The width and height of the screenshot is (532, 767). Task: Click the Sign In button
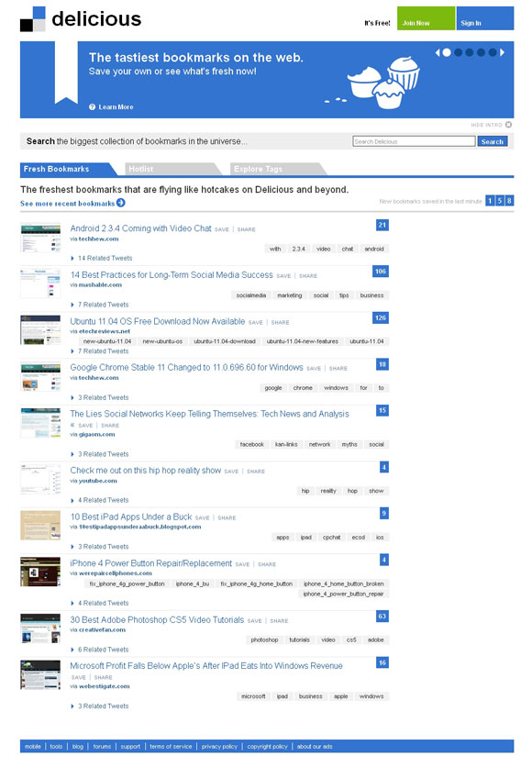click(485, 18)
